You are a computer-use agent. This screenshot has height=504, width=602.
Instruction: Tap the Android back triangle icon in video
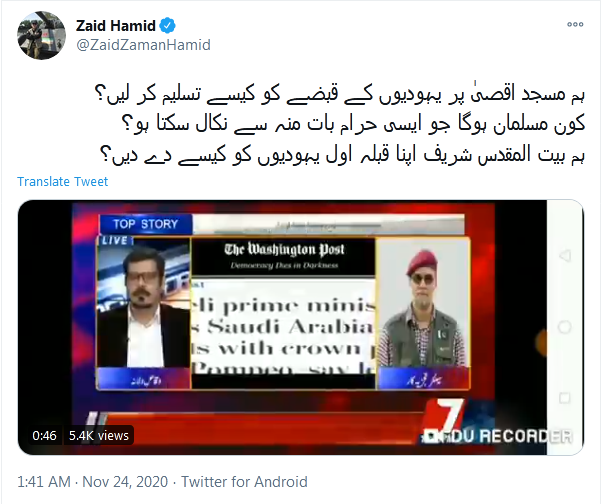pos(564,256)
